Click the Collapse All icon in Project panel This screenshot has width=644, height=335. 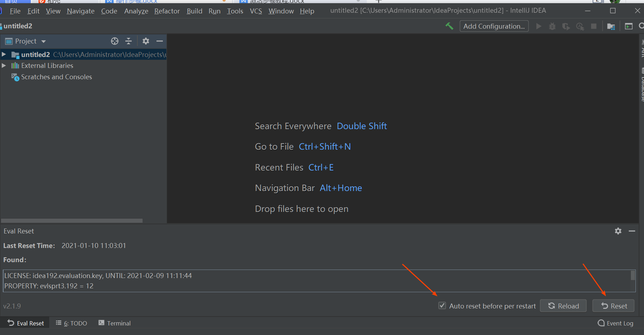tap(129, 41)
